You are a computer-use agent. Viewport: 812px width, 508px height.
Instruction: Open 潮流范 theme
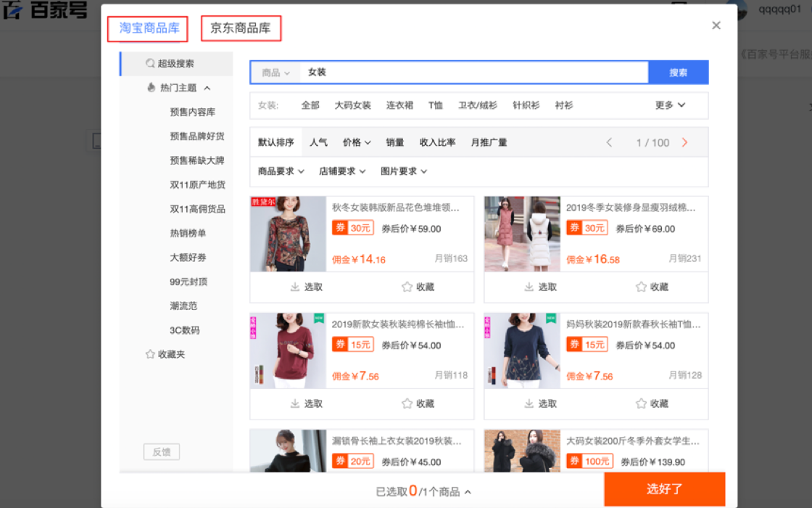point(183,306)
